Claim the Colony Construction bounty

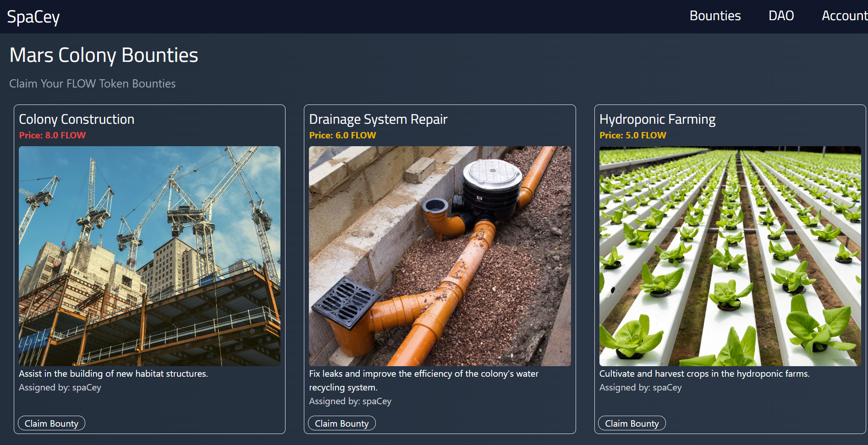(x=51, y=423)
